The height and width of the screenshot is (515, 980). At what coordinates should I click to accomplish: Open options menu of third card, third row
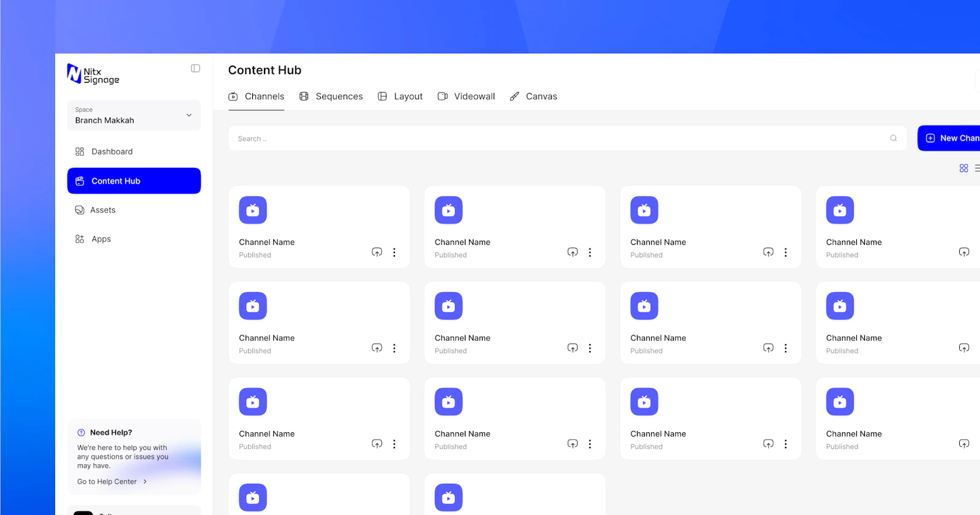(x=786, y=444)
